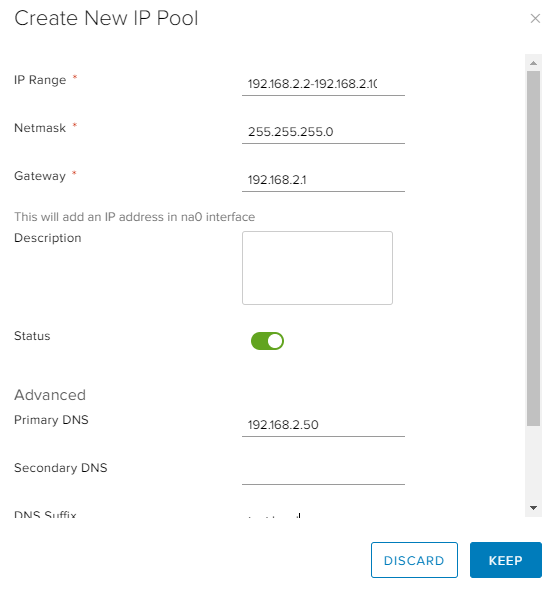The height and width of the screenshot is (590, 551).
Task: Click the na0 interface hint text
Action: [134, 217]
